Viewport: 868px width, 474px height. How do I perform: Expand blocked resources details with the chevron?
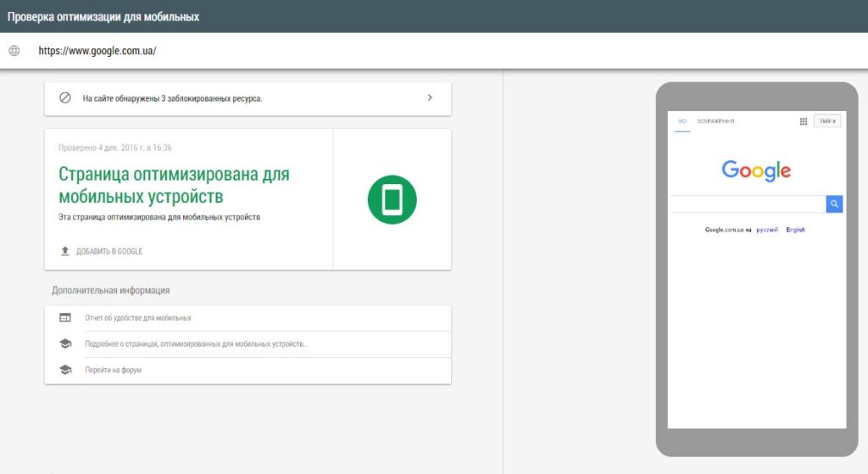click(x=430, y=98)
